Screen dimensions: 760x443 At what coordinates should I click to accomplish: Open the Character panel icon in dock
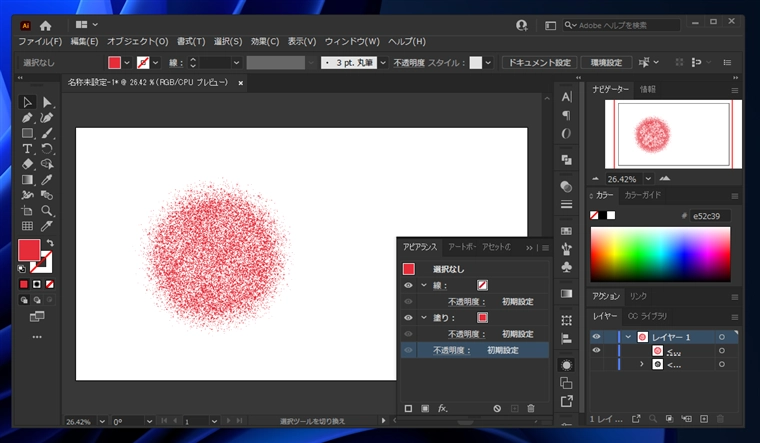click(x=566, y=97)
